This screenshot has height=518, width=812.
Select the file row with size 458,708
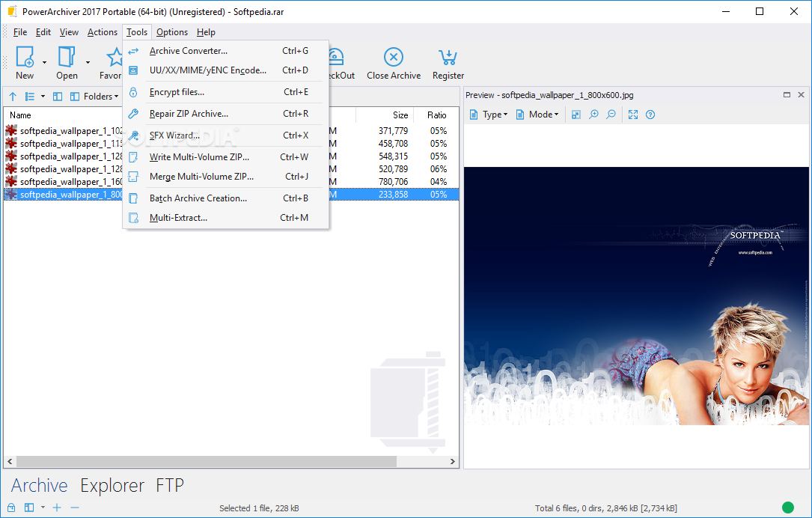pos(231,144)
